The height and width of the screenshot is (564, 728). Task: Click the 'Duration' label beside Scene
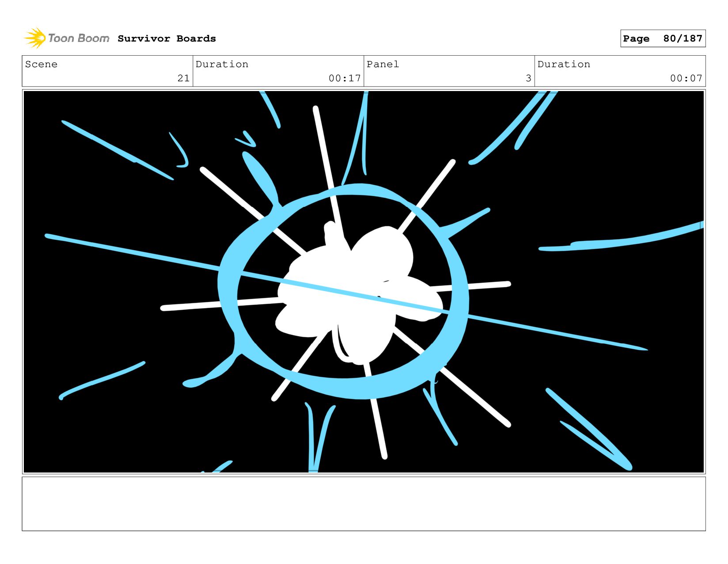(x=222, y=64)
